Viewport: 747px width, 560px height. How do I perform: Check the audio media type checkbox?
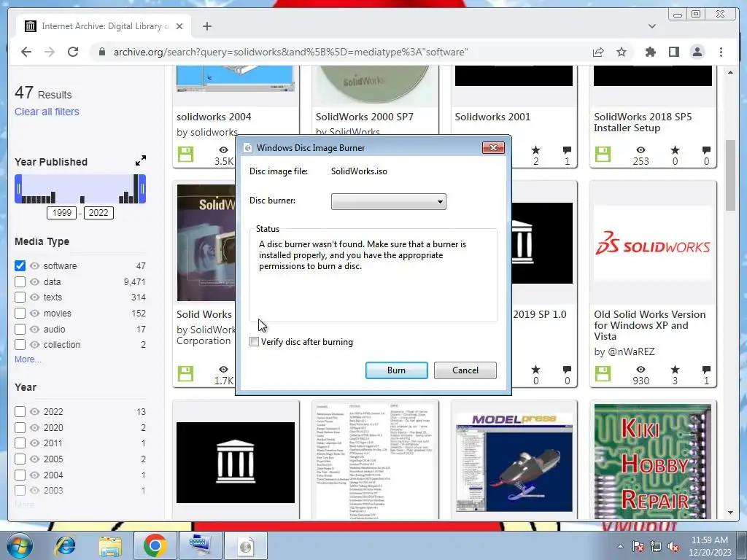pyautogui.click(x=20, y=329)
